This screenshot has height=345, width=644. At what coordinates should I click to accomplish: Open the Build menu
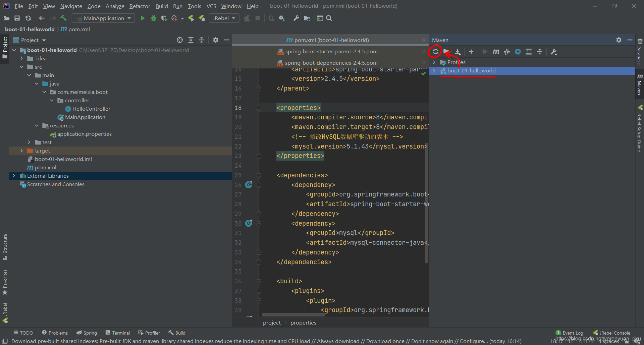pyautogui.click(x=162, y=6)
